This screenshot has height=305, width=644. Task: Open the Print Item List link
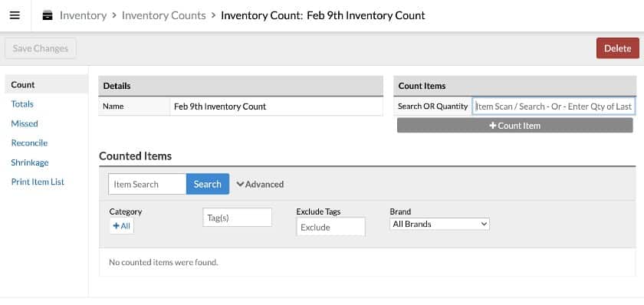pyautogui.click(x=38, y=182)
